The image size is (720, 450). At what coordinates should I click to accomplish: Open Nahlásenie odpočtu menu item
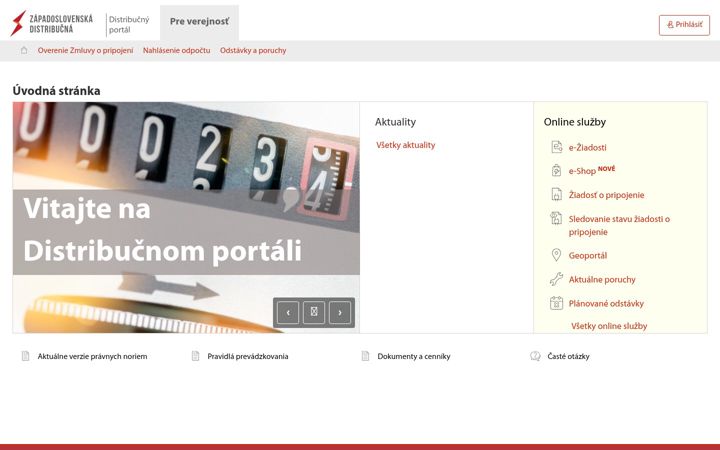176,51
